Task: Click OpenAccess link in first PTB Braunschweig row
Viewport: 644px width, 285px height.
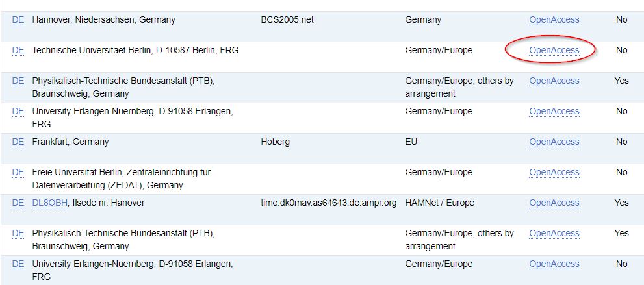Action: tap(554, 81)
